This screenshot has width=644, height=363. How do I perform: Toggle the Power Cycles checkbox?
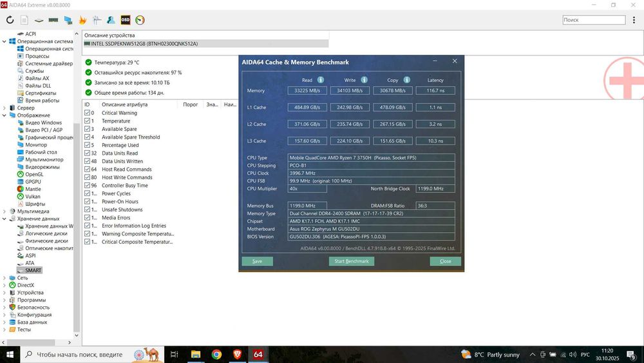[87, 193]
